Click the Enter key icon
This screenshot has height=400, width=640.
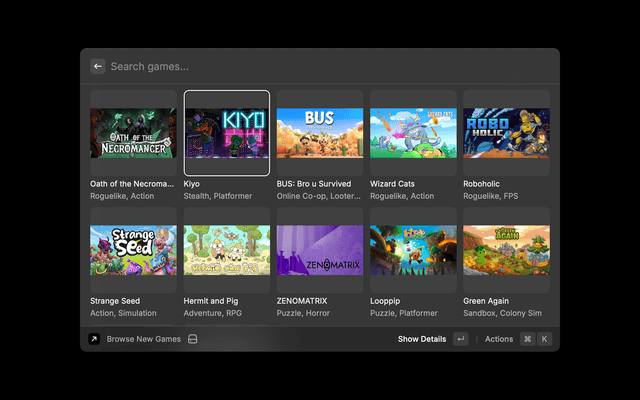pos(460,339)
